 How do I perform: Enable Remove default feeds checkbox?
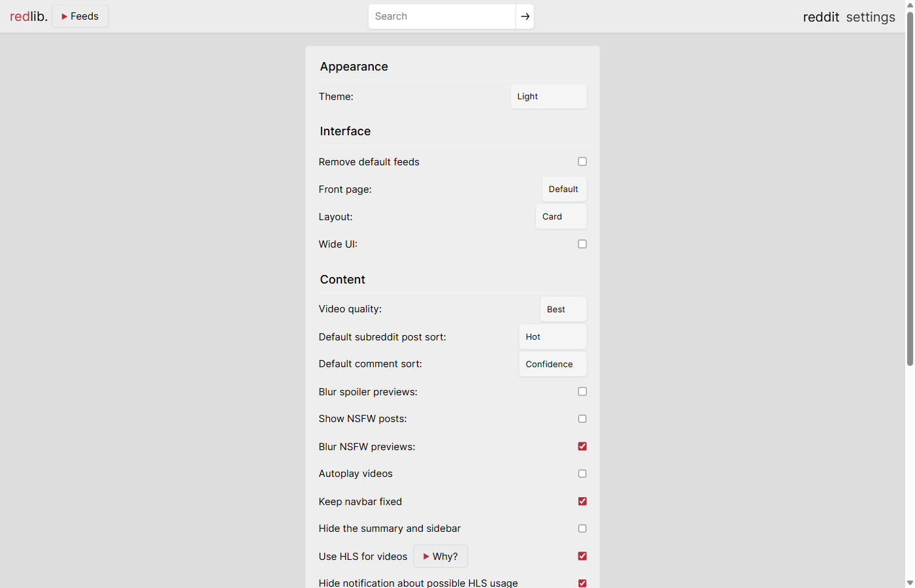coord(582,161)
